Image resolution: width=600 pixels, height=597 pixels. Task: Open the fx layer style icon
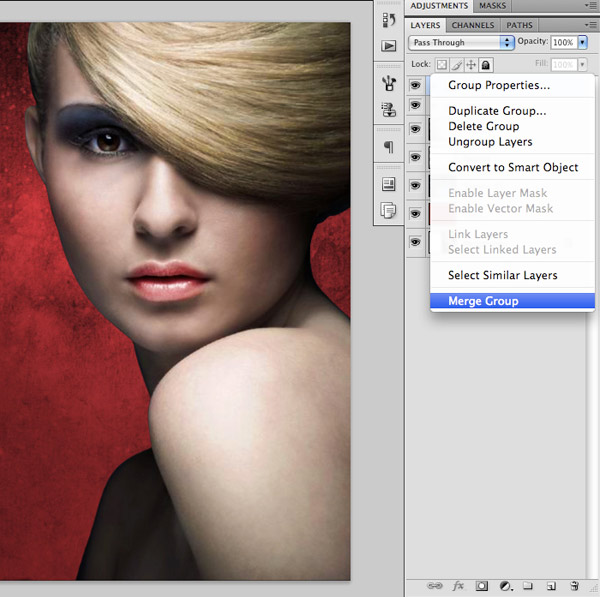(x=459, y=586)
